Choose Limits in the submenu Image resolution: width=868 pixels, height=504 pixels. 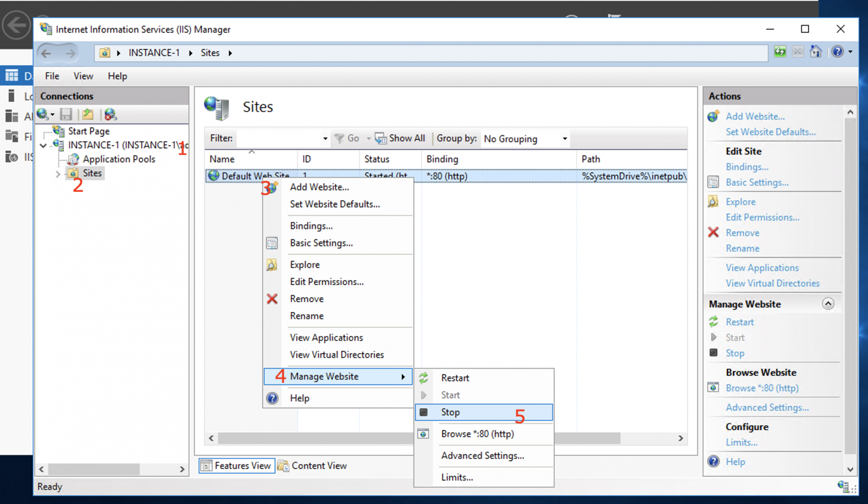coord(457,477)
